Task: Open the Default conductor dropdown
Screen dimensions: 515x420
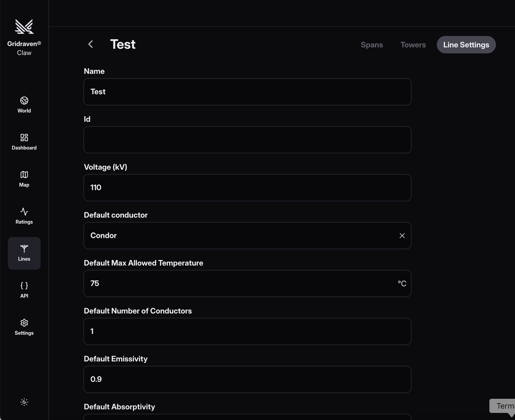Action: point(240,236)
